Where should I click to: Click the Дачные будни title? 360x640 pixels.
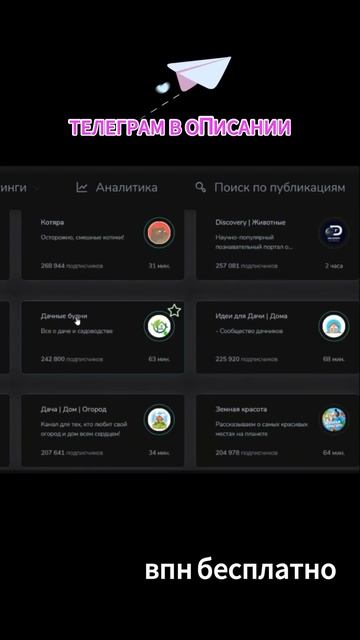point(64,316)
